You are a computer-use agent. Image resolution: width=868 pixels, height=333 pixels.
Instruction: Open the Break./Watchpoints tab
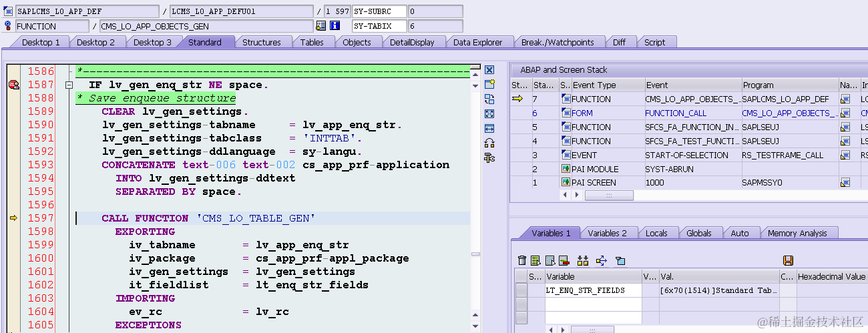(x=558, y=42)
